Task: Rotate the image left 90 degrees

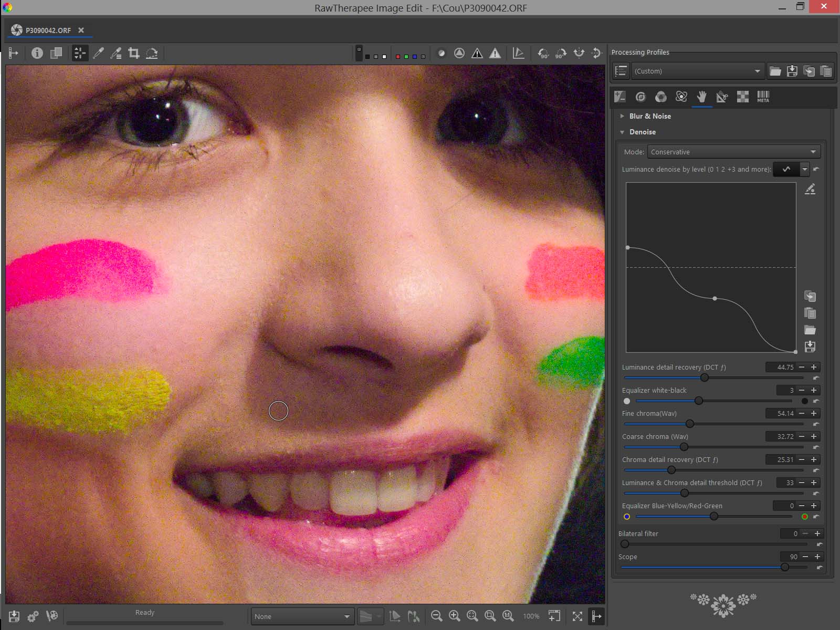Action: (x=543, y=53)
